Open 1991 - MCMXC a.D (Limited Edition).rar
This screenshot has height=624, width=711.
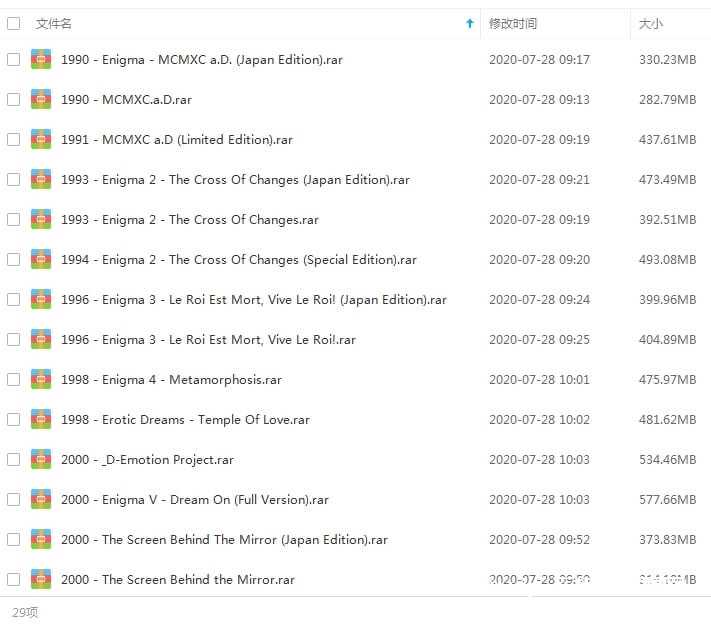click(x=177, y=139)
